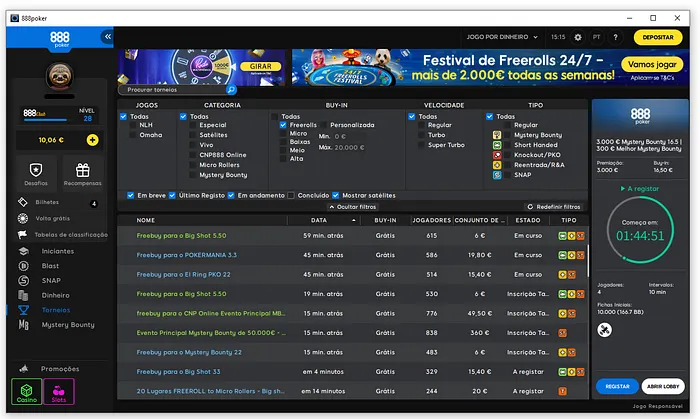Click the Registar button
The image size is (700, 419).
tap(617, 386)
